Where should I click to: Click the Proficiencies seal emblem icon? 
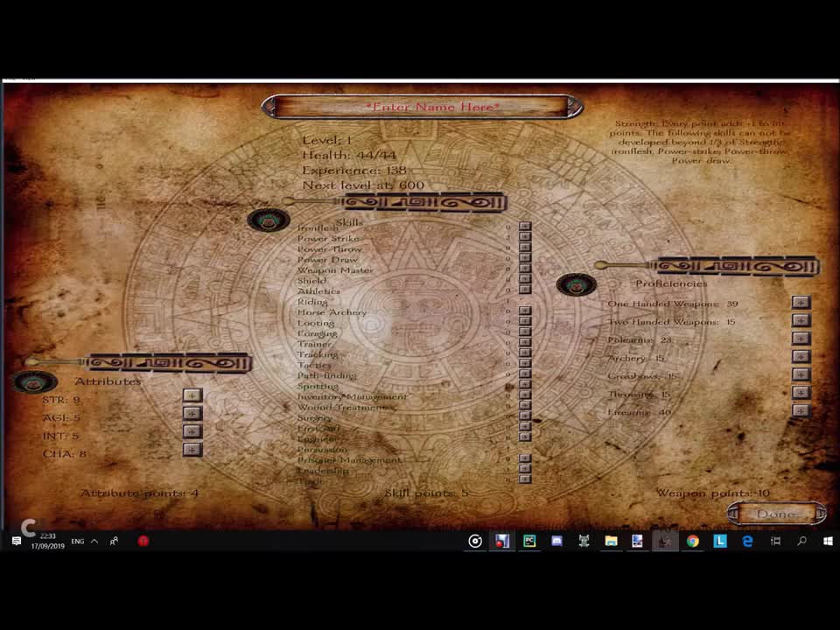click(x=577, y=283)
